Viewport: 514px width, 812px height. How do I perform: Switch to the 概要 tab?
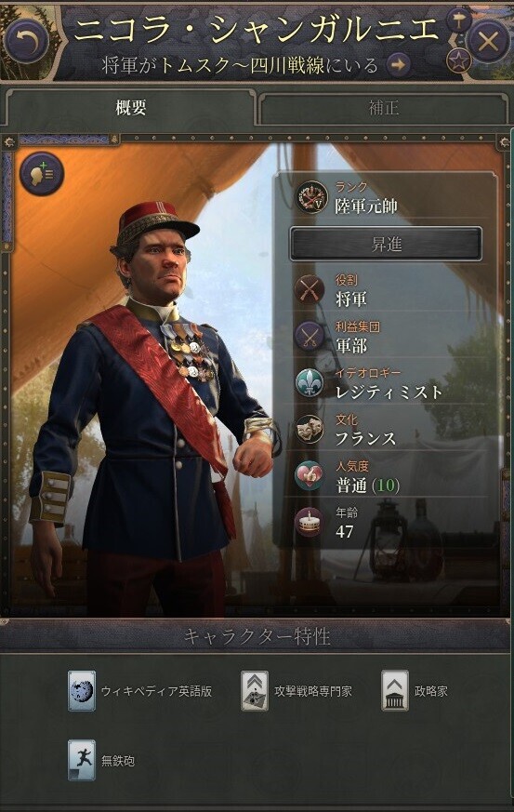130,108
